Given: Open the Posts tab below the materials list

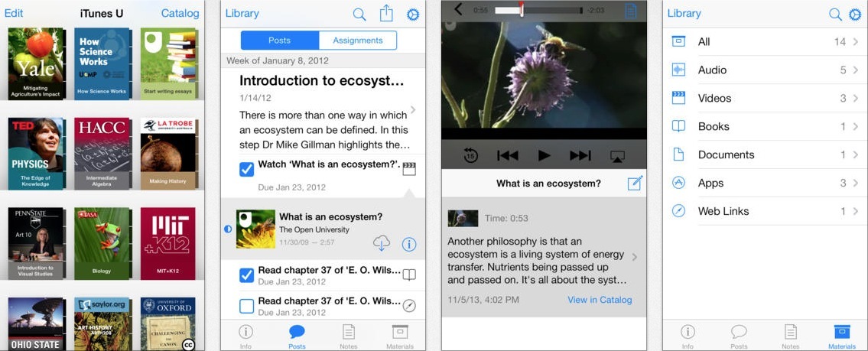Looking at the screenshot, I should click(x=739, y=336).
